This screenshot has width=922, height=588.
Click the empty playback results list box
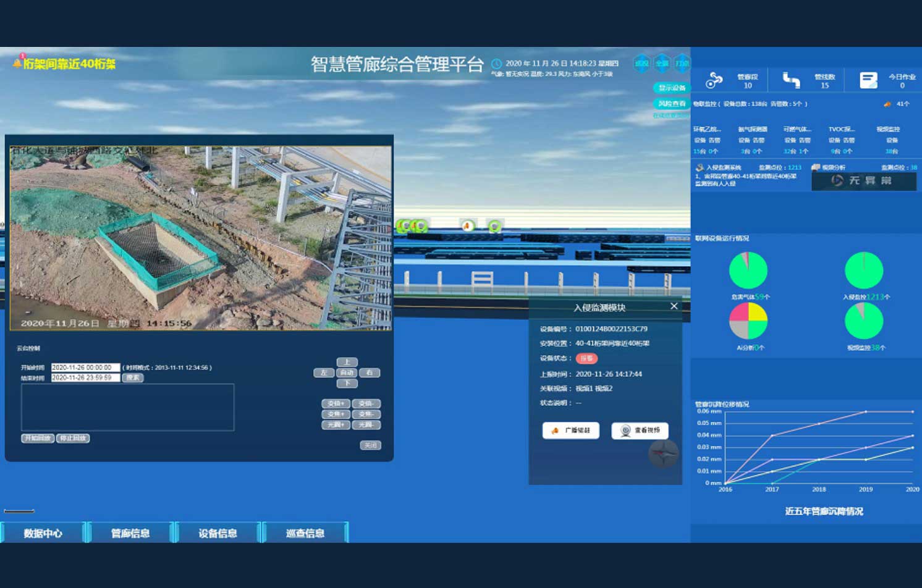click(127, 407)
